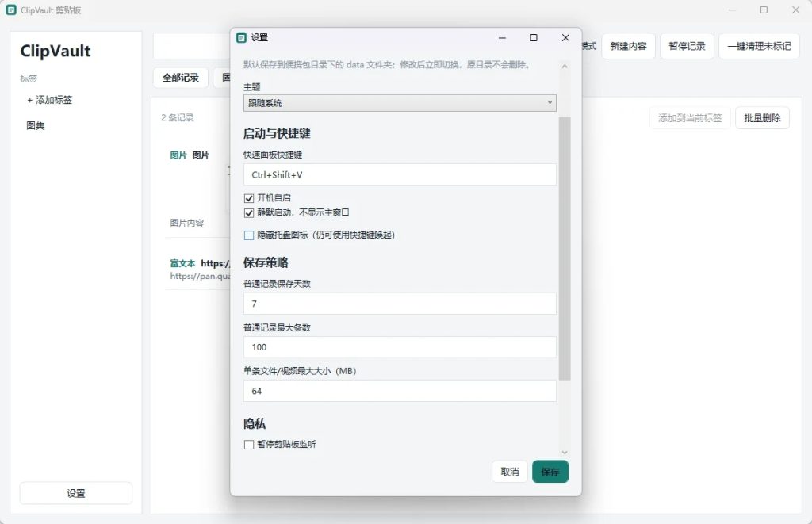Close the ClipVault main window
Viewport: 812px width, 524px height.
(x=796, y=10)
